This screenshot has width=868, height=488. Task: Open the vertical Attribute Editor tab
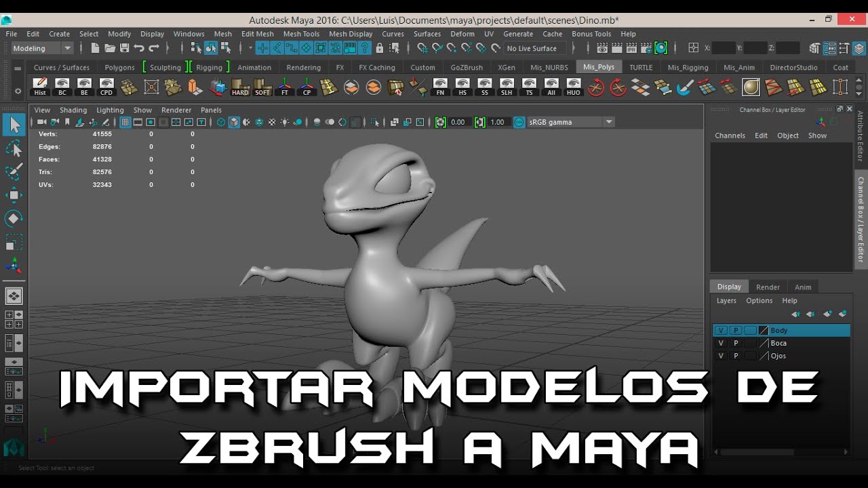861,136
